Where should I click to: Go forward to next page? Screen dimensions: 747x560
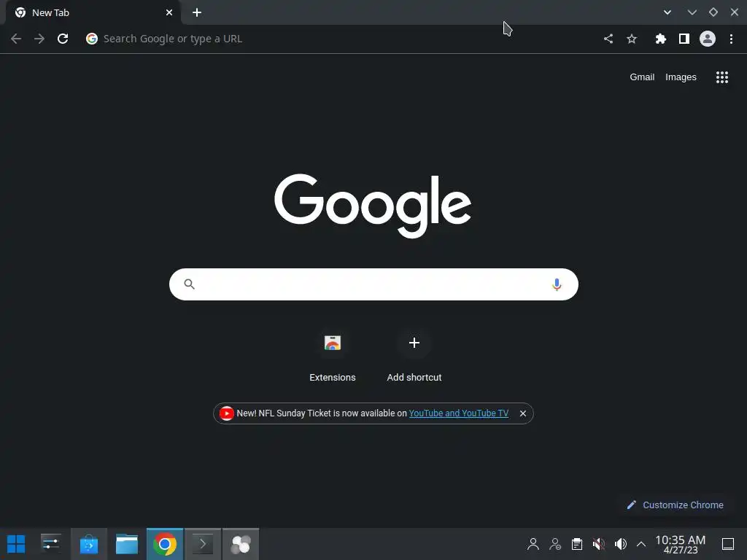pos(39,39)
